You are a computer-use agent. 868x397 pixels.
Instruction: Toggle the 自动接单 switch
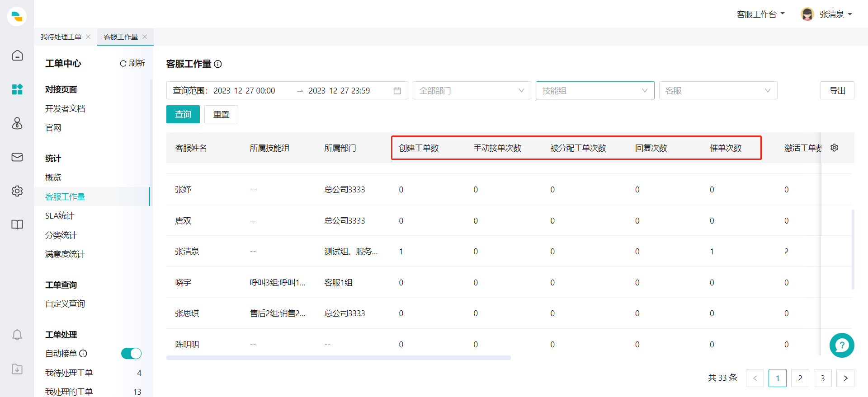click(131, 354)
